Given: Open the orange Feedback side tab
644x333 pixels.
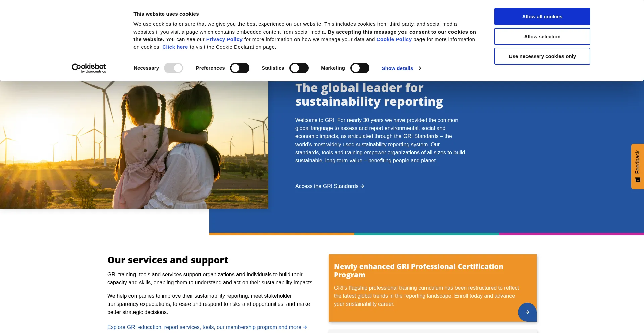Looking at the screenshot, I should tap(637, 166).
